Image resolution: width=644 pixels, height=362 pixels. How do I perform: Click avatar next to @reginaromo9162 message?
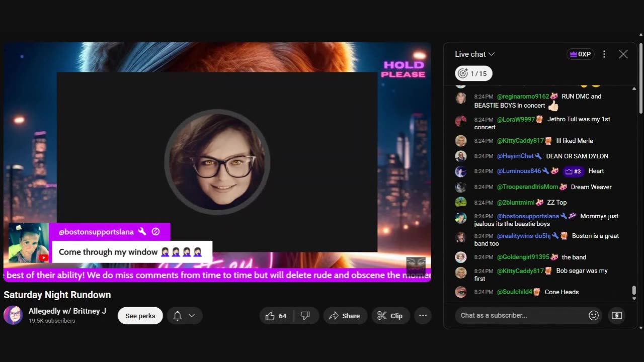[460, 98]
